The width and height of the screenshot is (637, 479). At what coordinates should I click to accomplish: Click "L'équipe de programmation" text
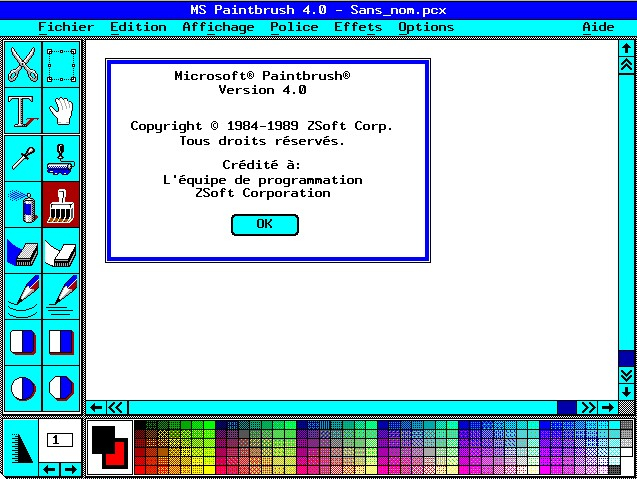coord(262,180)
